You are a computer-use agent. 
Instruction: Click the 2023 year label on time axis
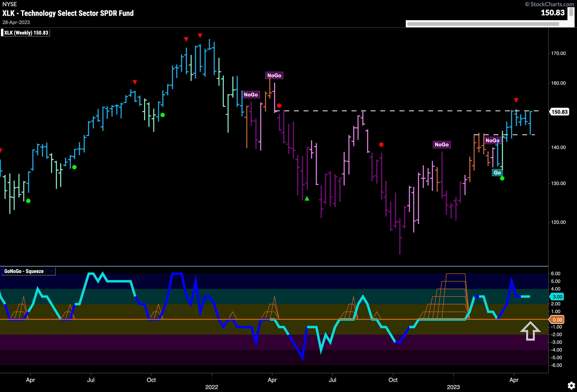[x=453, y=387]
